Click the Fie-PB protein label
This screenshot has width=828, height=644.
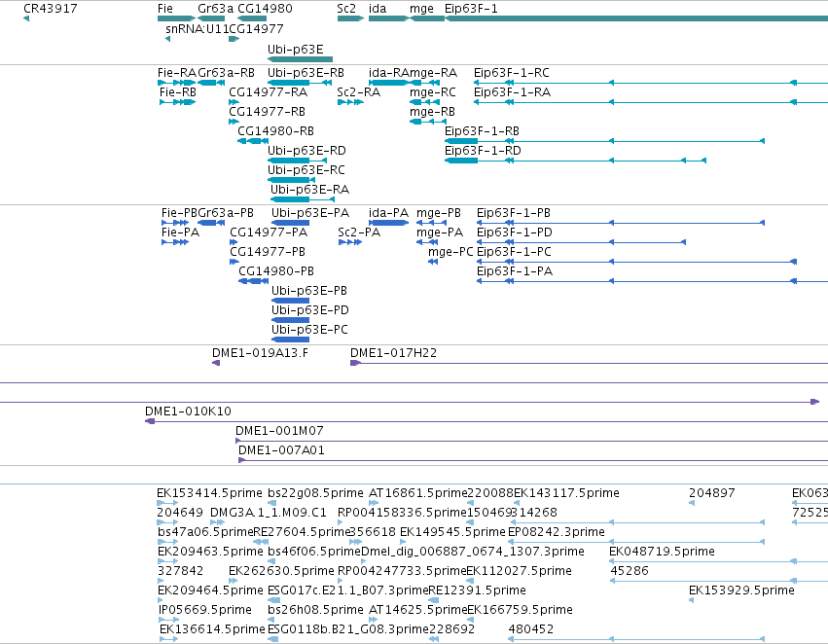[179, 213]
